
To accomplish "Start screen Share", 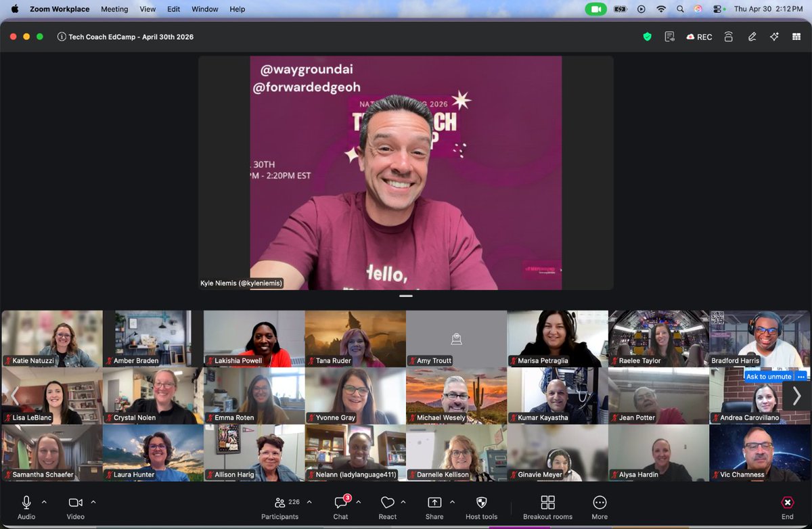I will [434, 507].
